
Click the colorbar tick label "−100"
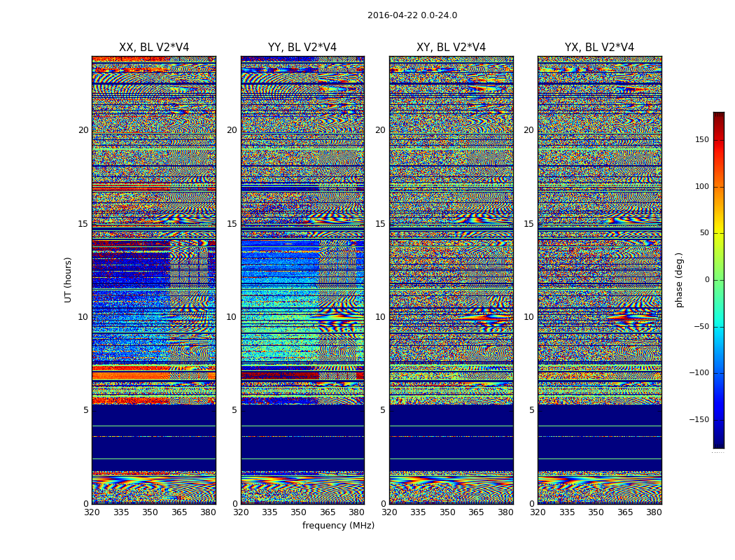click(699, 373)
